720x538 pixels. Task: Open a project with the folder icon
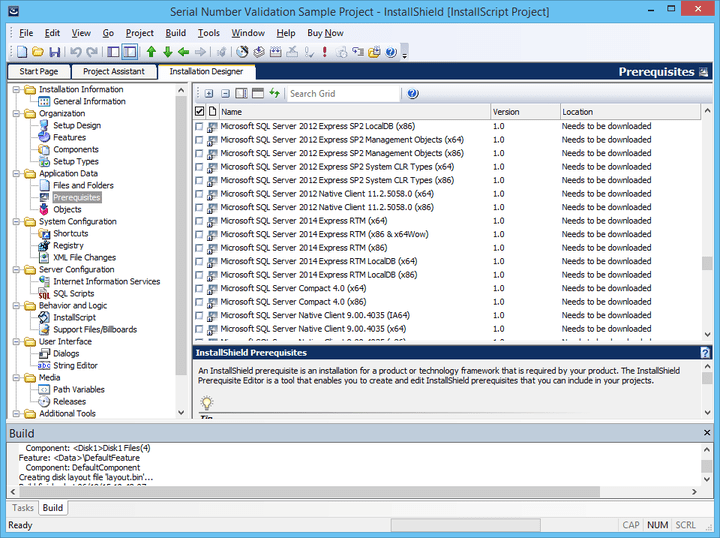click(38, 52)
